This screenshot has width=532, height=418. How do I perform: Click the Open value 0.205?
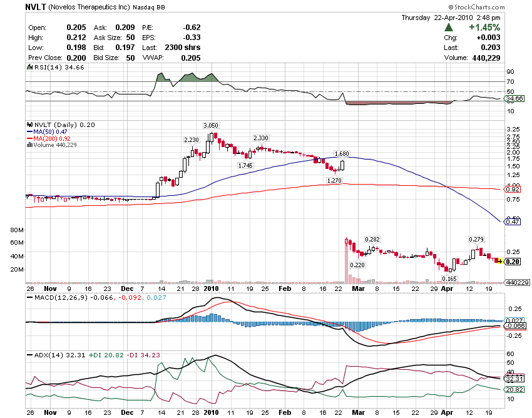pyautogui.click(x=76, y=28)
